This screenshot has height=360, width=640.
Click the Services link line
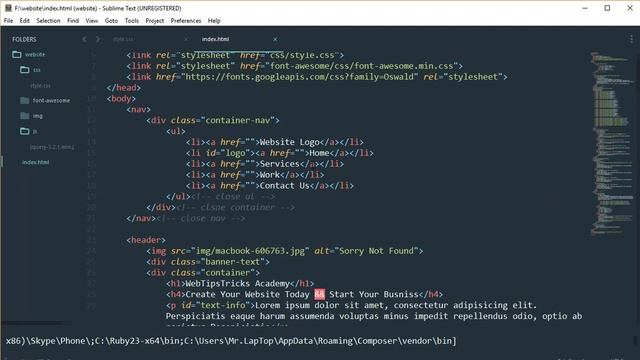pos(264,164)
